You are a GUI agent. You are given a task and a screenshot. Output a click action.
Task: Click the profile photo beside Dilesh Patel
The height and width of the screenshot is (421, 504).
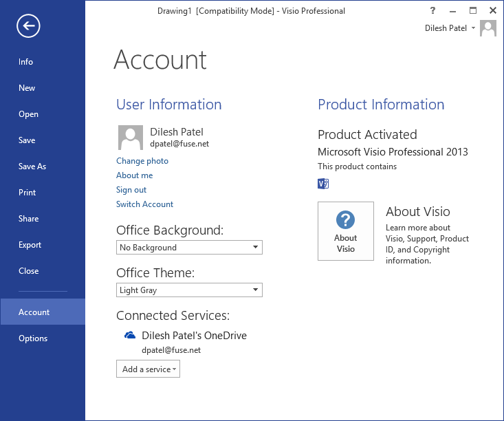131,138
